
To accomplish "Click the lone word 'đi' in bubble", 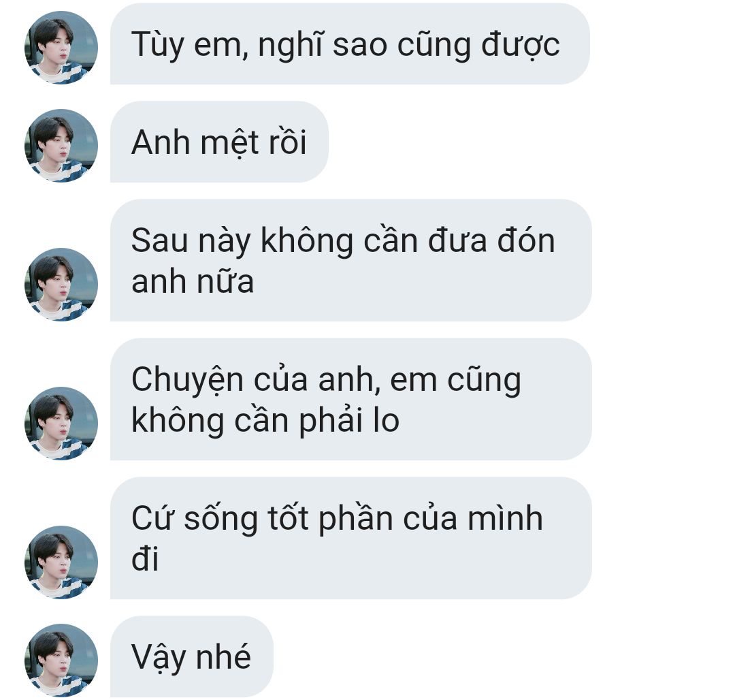I will pos(145,558).
